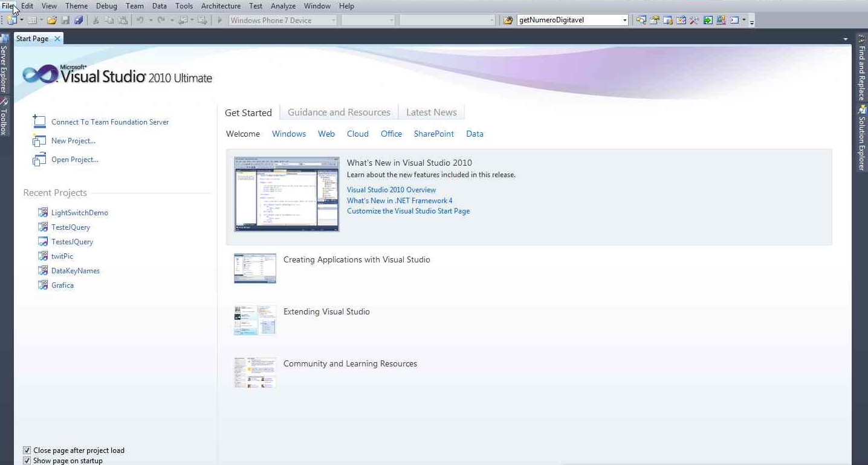Click the Open Project... link
Screen dimensions: 868x465
(74, 160)
